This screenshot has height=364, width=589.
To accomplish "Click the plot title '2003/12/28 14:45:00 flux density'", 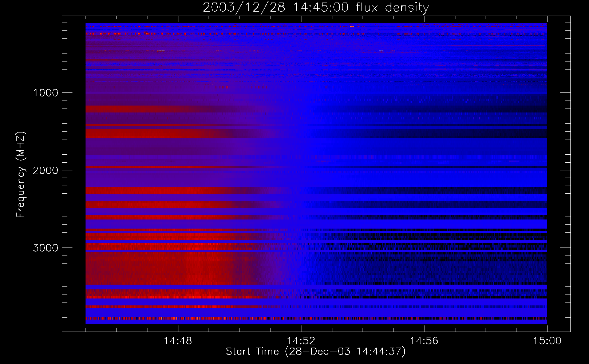I will coord(316,8).
